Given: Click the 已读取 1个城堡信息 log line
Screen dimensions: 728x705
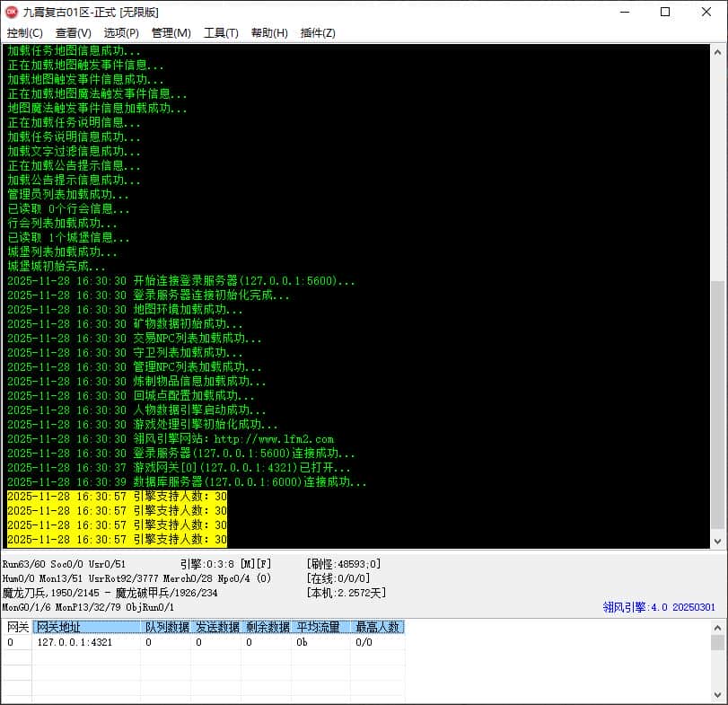Looking at the screenshot, I should tap(68, 238).
